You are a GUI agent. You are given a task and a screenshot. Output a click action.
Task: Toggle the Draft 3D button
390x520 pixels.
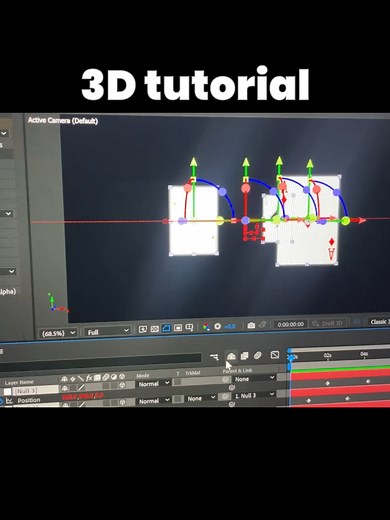[327, 323]
